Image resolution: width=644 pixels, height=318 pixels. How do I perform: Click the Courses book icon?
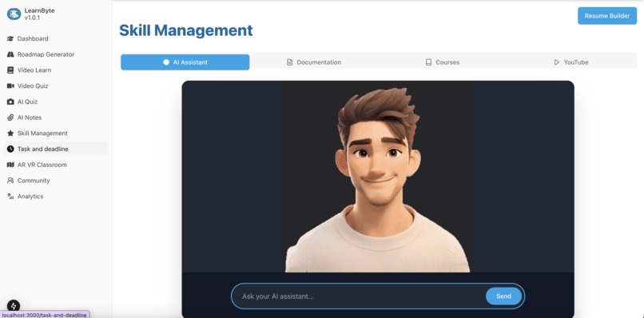tap(428, 62)
